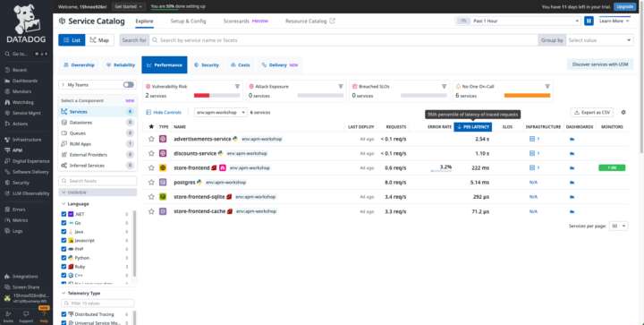Viewport: 644px width, 325px height.
Task: Click Hide Controls
Action: [164, 112]
